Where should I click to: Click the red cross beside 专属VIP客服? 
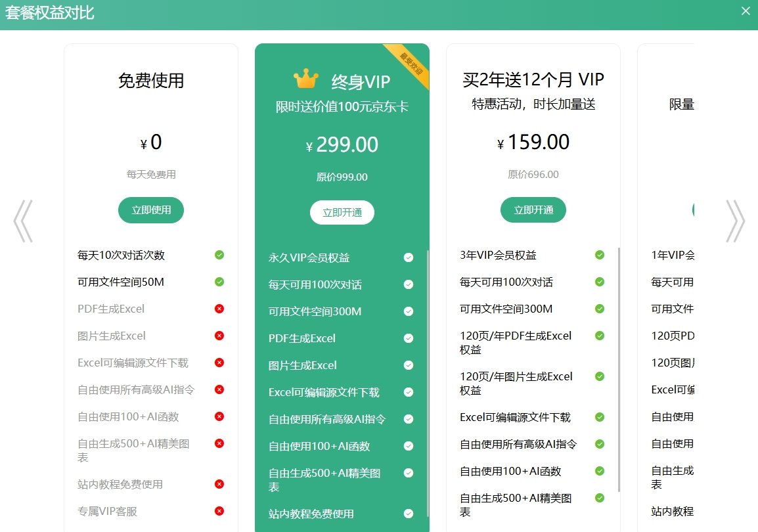click(x=219, y=511)
